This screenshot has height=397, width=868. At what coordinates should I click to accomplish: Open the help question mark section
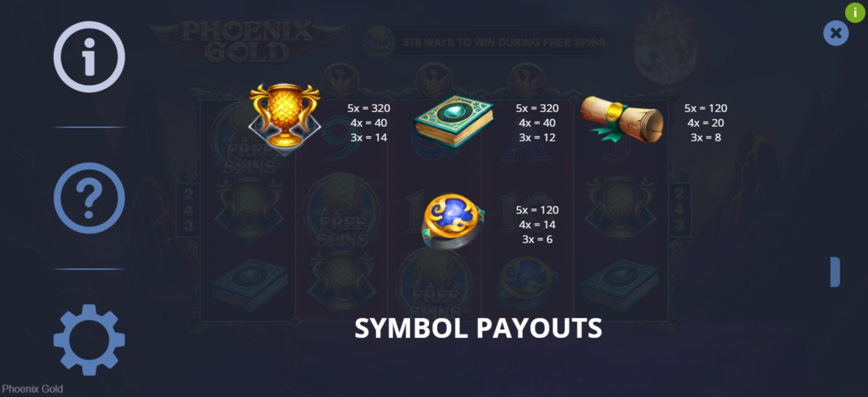point(89,198)
